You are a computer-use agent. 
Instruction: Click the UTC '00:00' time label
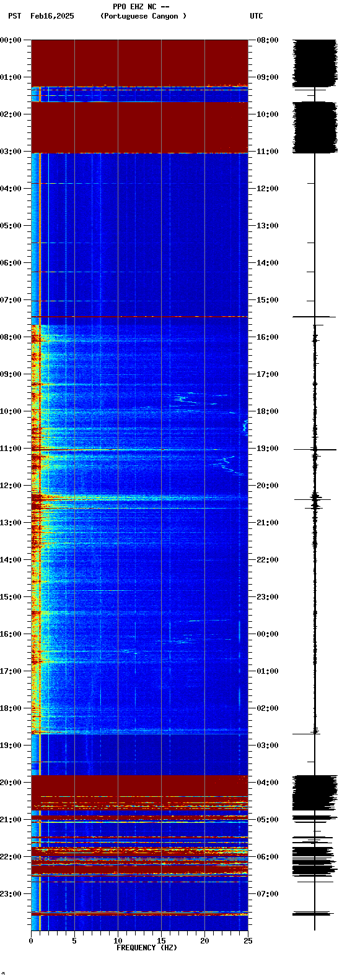[x=268, y=634]
